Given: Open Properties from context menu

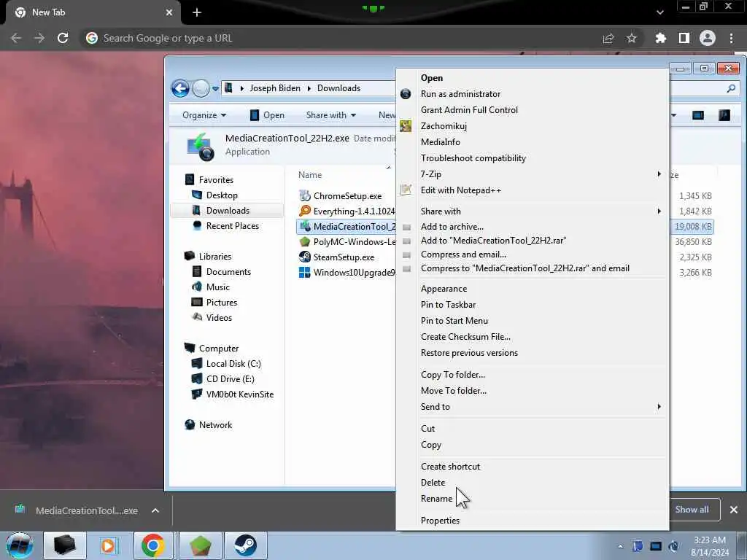Looking at the screenshot, I should coord(531,521).
